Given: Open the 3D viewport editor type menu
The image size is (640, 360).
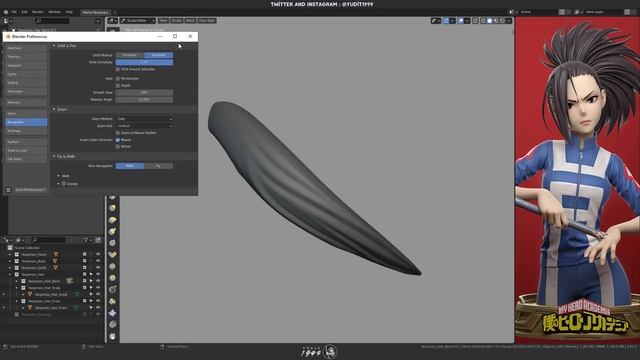Looking at the screenshot, I should click(112, 20).
